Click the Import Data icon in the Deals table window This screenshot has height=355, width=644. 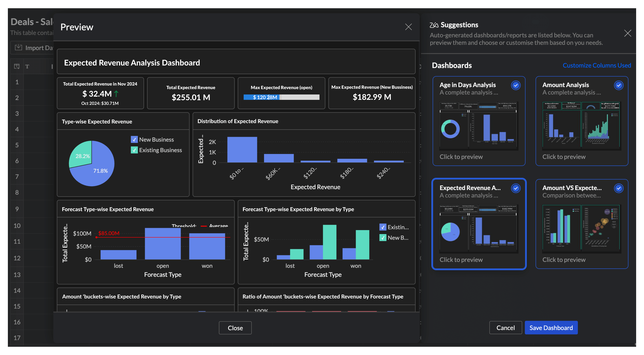click(18, 47)
